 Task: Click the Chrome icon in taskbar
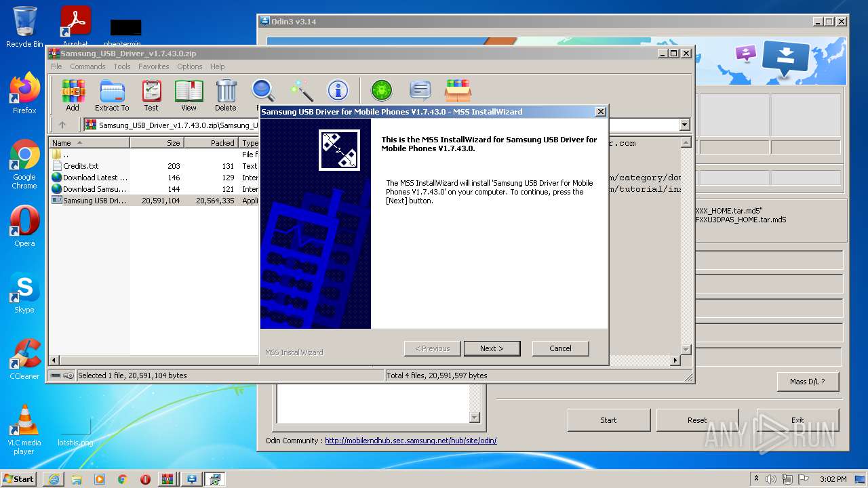pyautogui.click(x=123, y=479)
